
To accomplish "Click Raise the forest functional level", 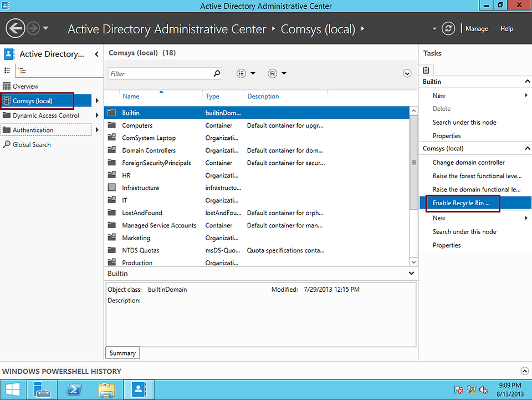I will [477, 176].
